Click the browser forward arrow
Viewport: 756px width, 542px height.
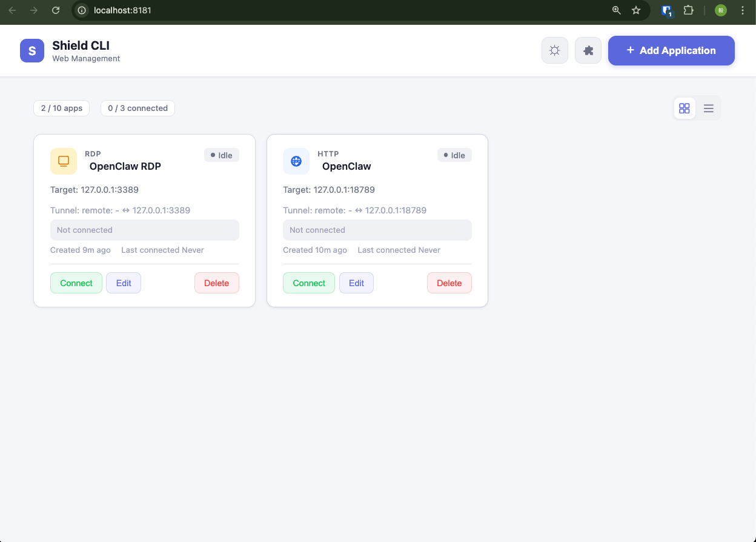click(34, 10)
